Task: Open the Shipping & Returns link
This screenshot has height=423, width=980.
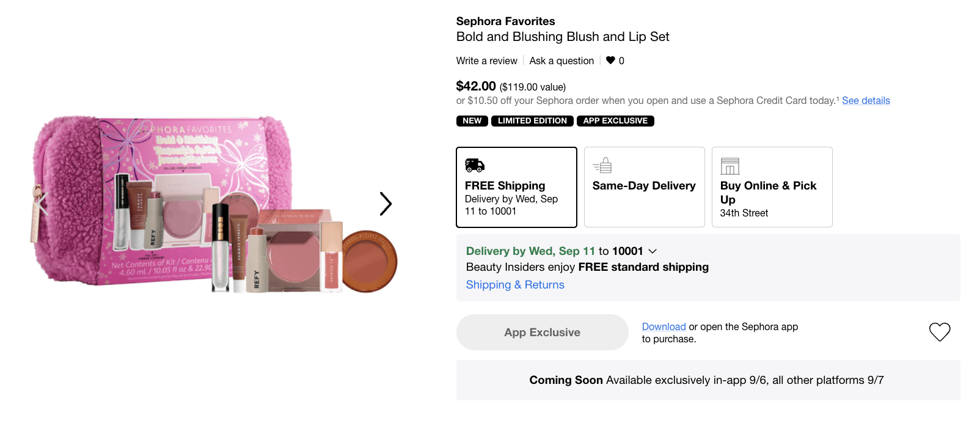Action: click(515, 285)
